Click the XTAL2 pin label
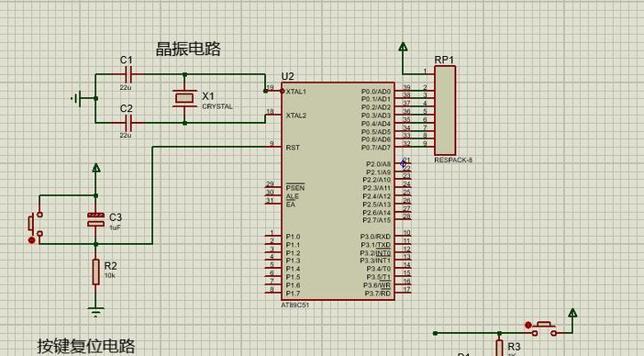 pyautogui.click(x=296, y=116)
